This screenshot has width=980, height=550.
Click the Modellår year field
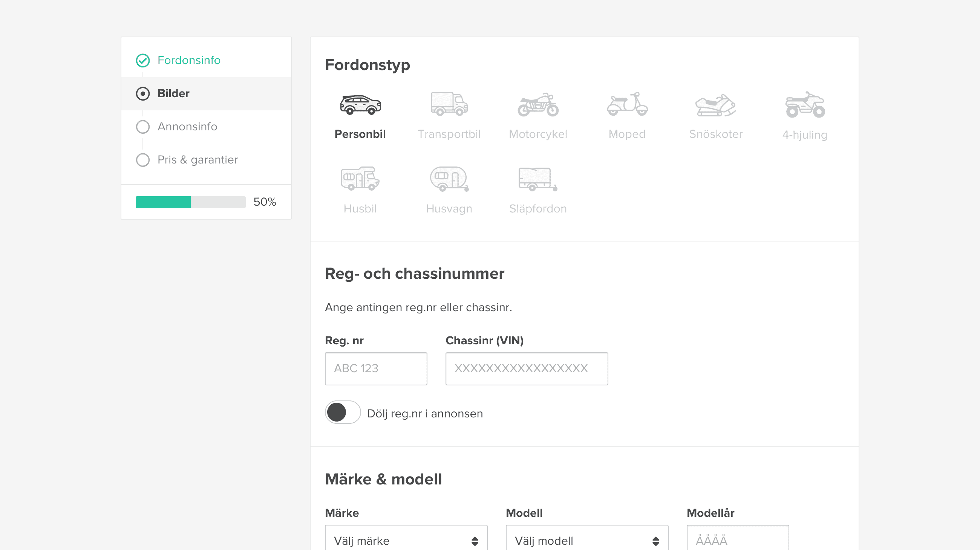point(737,540)
